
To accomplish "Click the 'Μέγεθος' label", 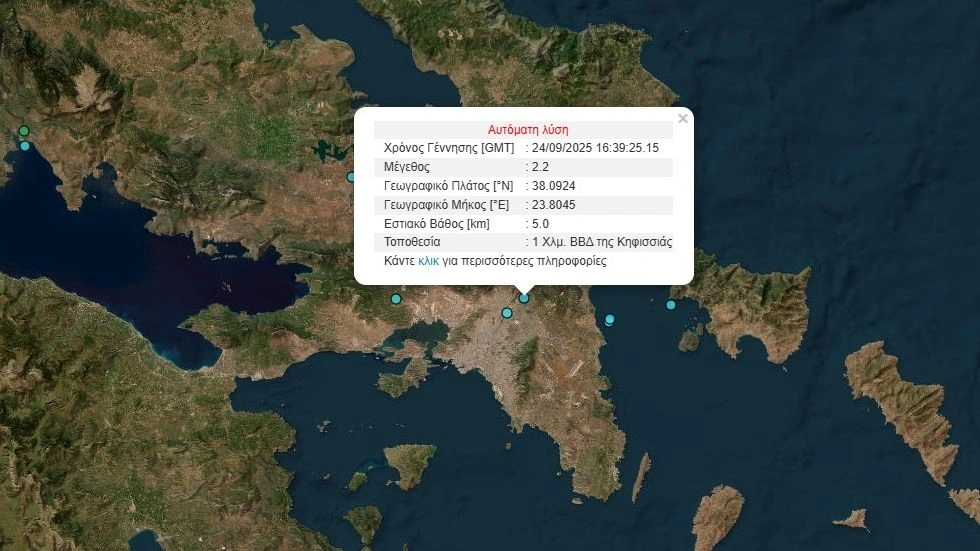I will (406, 167).
